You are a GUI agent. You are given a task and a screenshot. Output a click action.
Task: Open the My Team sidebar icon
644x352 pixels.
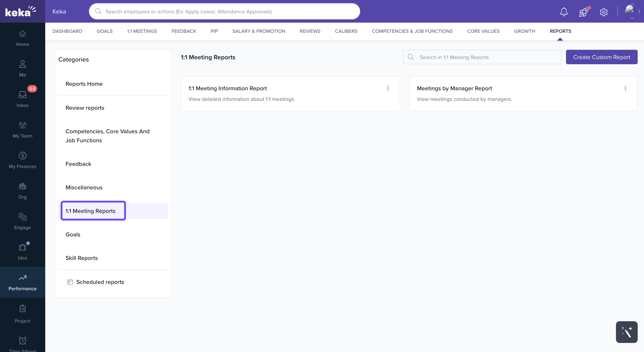pos(23,130)
